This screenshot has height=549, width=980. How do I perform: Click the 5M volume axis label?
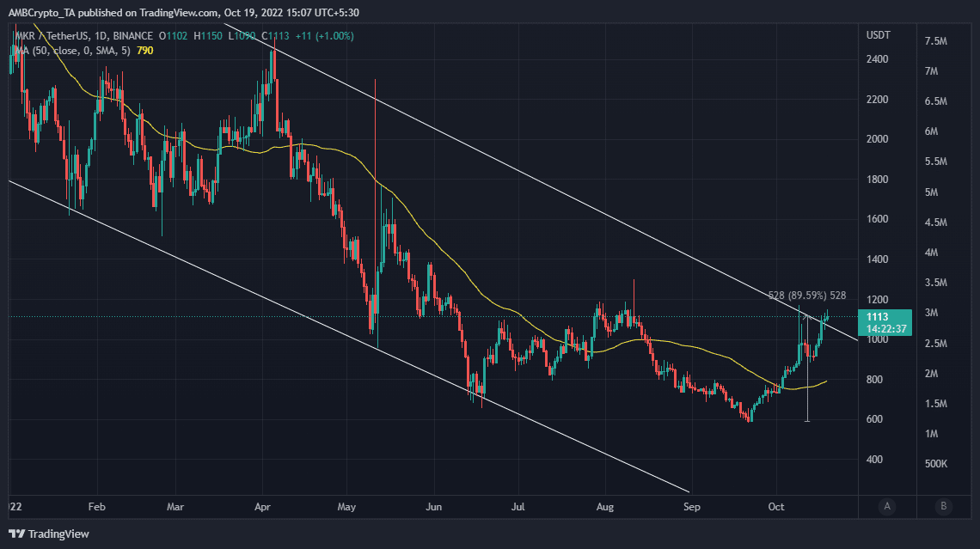[x=931, y=192]
